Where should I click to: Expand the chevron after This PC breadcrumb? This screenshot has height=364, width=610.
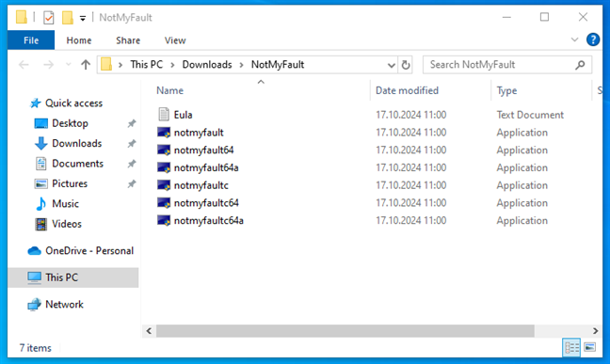coord(172,65)
